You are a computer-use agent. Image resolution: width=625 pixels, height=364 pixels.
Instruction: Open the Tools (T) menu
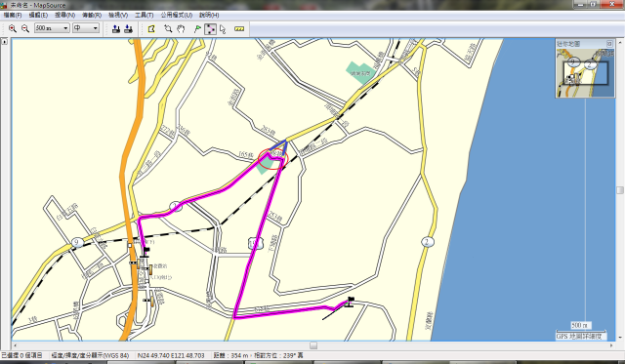(144, 16)
